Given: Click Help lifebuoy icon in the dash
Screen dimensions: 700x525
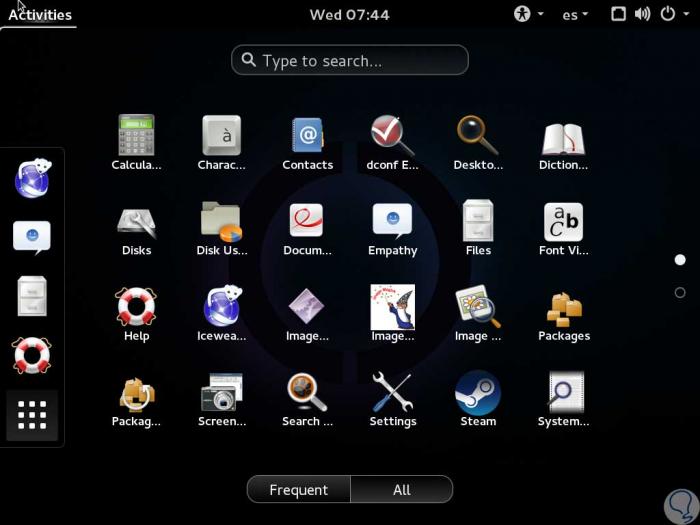Looking at the screenshot, I should pyautogui.click(x=32, y=355).
